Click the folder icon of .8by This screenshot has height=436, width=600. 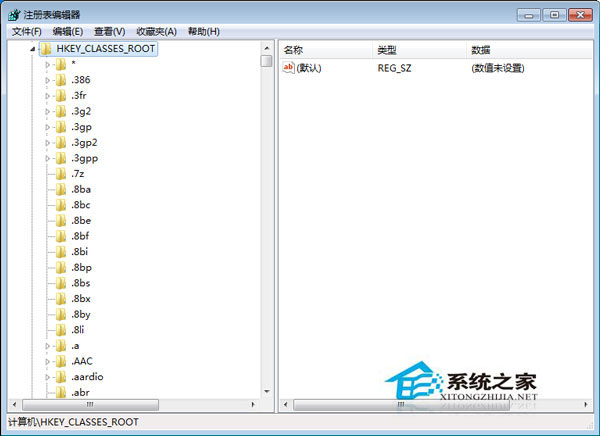61,315
